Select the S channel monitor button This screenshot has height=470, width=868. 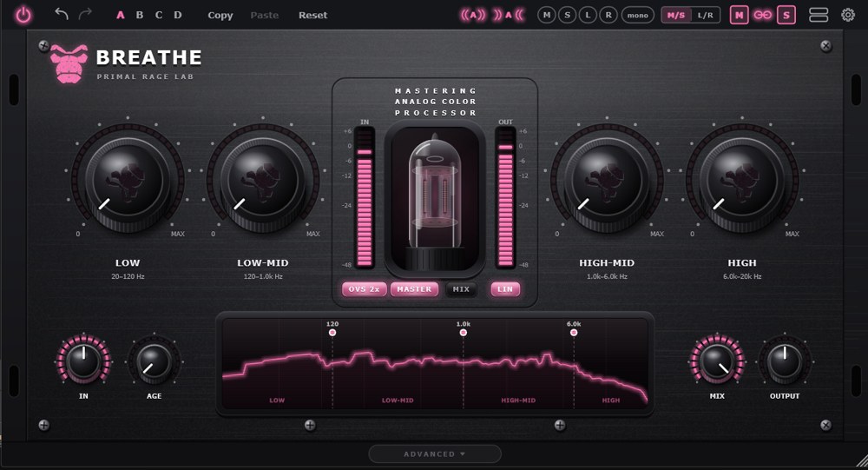568,15
